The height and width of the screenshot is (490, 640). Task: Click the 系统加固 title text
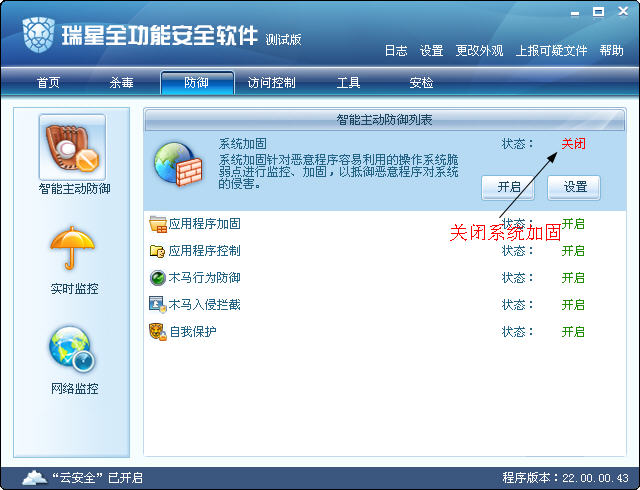click(x=242, y=144)
